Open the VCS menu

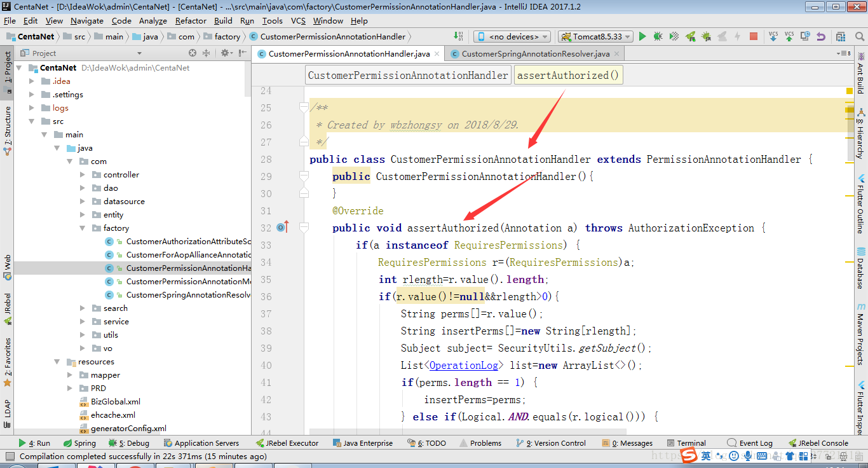pos(298,20)
